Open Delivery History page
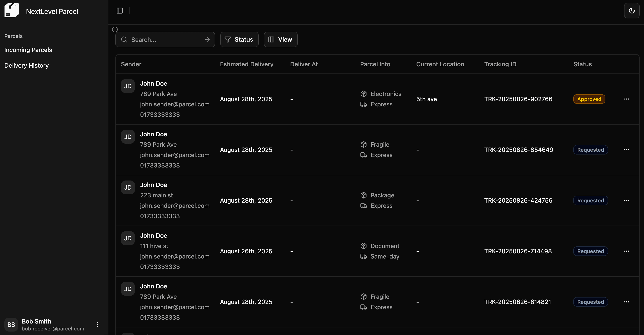Image resolution: width=644 pixels, height=335 pixels. coord(26,65)
